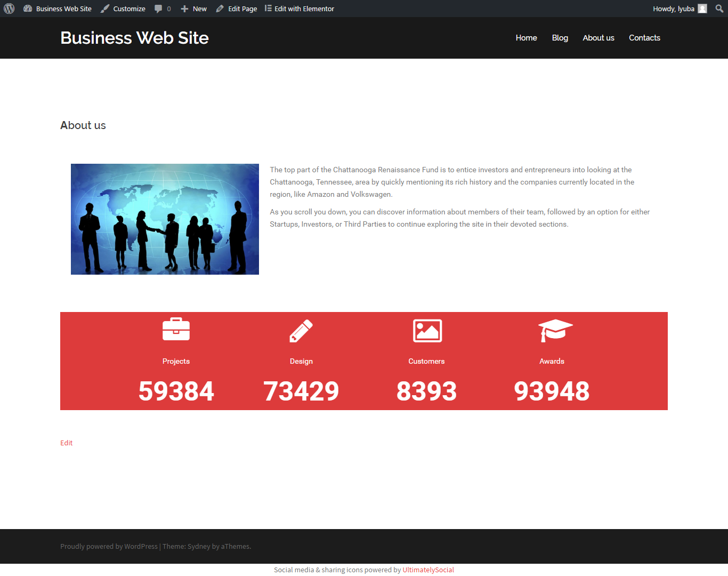Viewport: 728px width, 576px height.
Task: Open the admin bar search magnifier
Action: [719, 9]
